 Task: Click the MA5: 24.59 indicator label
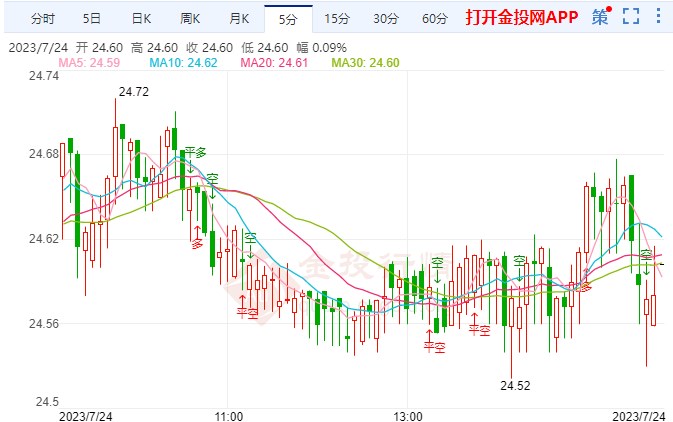(89, 63)
